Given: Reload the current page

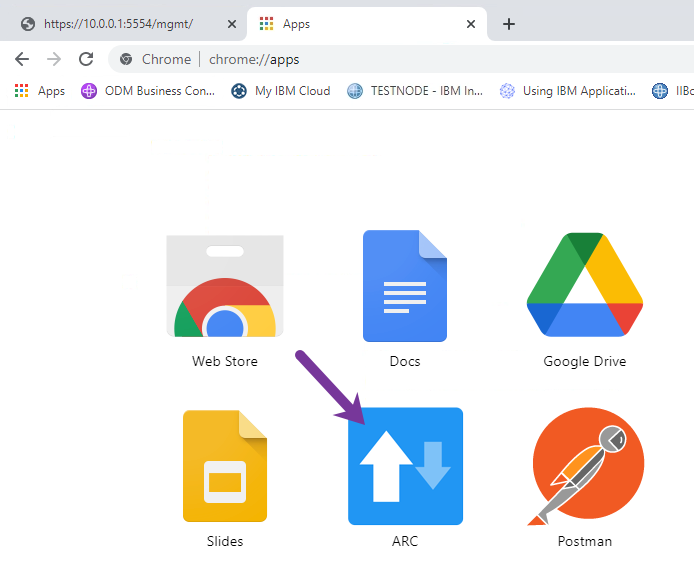Looking at the screenshot, I should (86, 59).
